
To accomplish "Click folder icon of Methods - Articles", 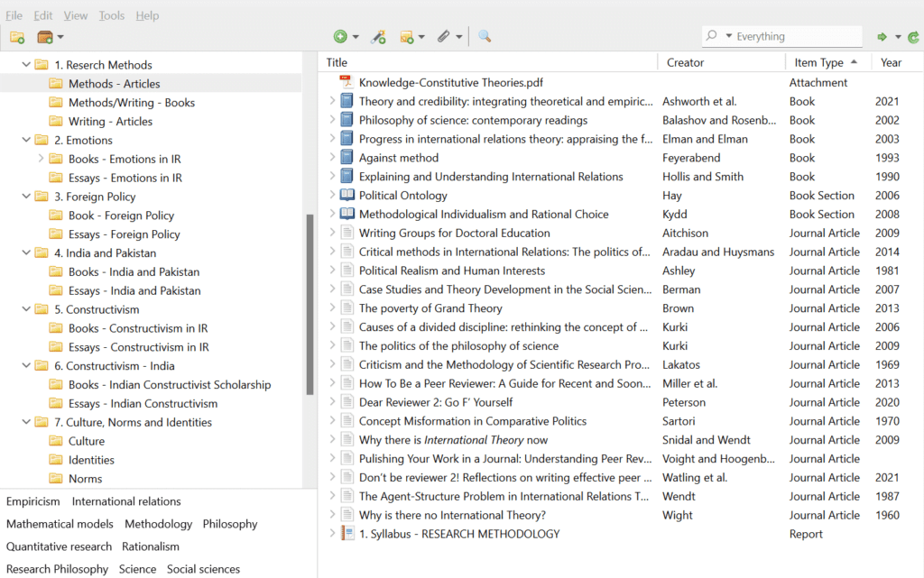I will click(56, 84).
